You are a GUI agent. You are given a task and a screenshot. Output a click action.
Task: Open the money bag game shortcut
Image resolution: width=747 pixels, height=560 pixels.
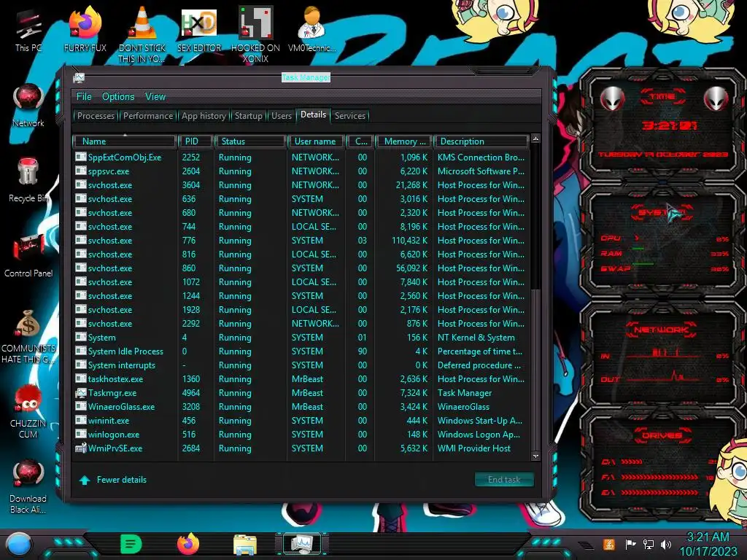point(28,335)
